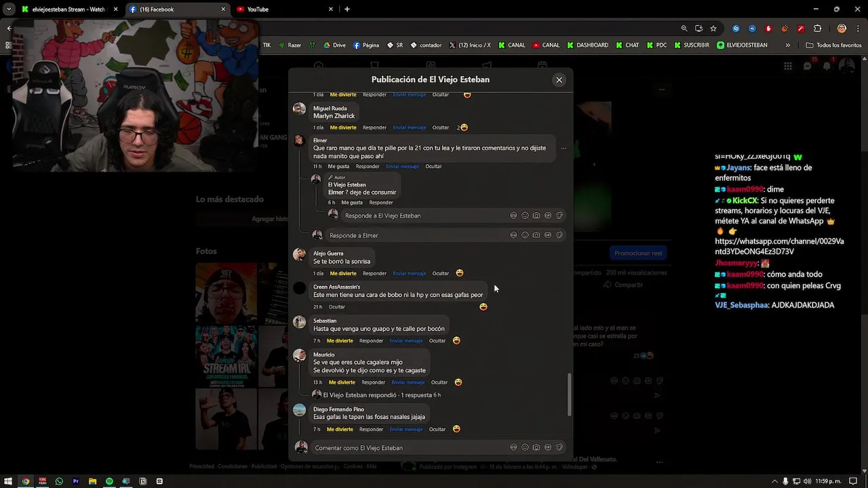Switch to the YouTube tab
The width and height of the screenshot is (868, 488).
pyautogui.click(x=285, y=9)
